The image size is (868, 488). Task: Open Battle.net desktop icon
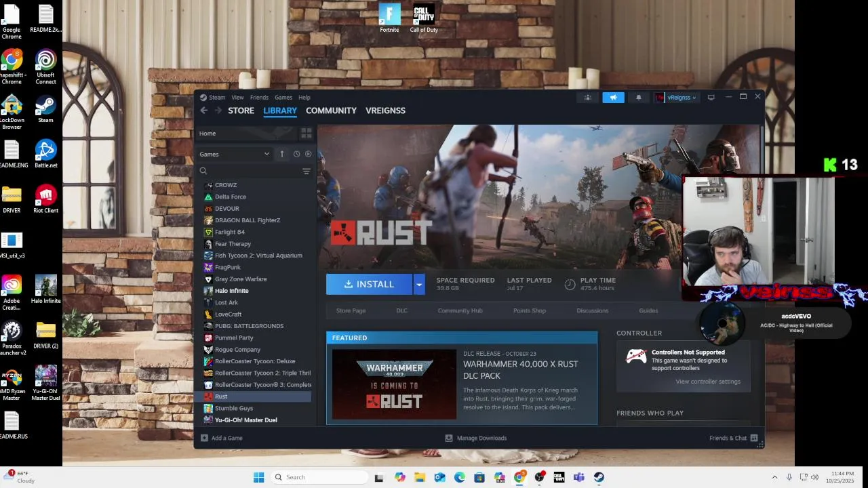[45, 153]
